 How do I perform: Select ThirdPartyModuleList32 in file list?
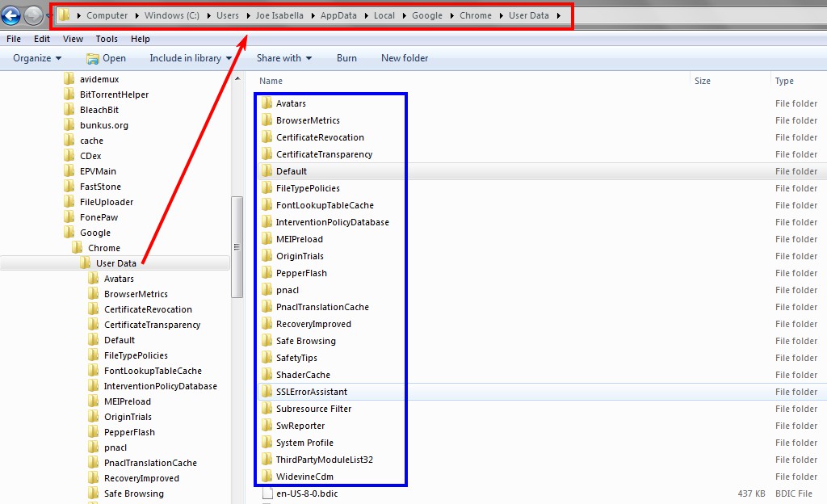[325, 460]
